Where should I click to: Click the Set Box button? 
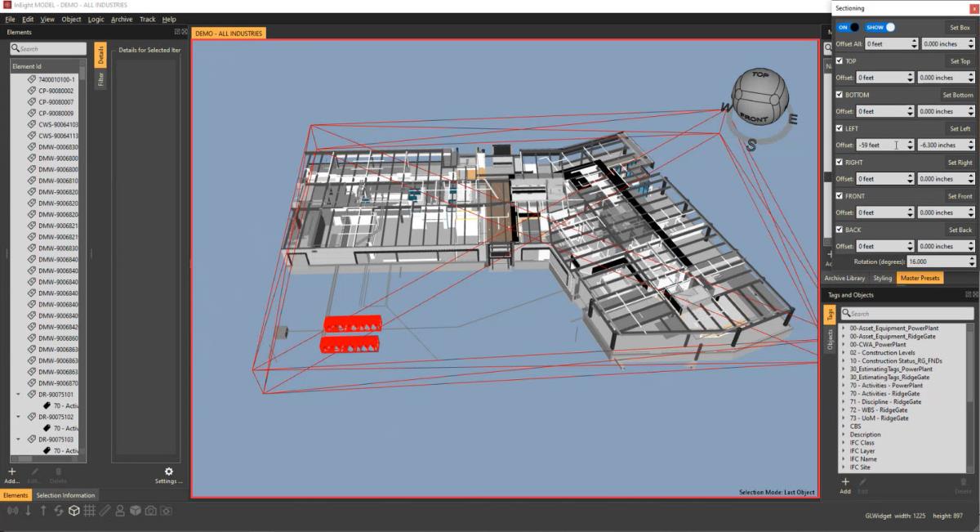959,27
